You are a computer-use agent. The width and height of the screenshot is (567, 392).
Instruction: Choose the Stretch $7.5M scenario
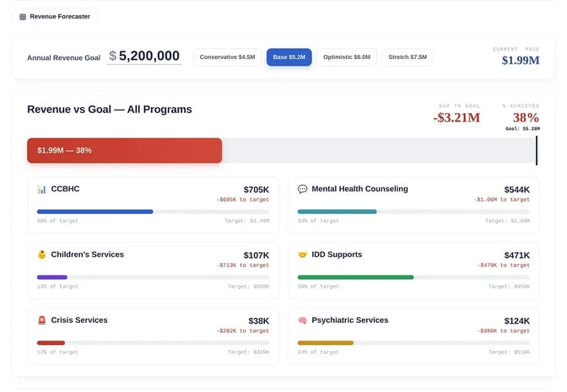[408, 57]
